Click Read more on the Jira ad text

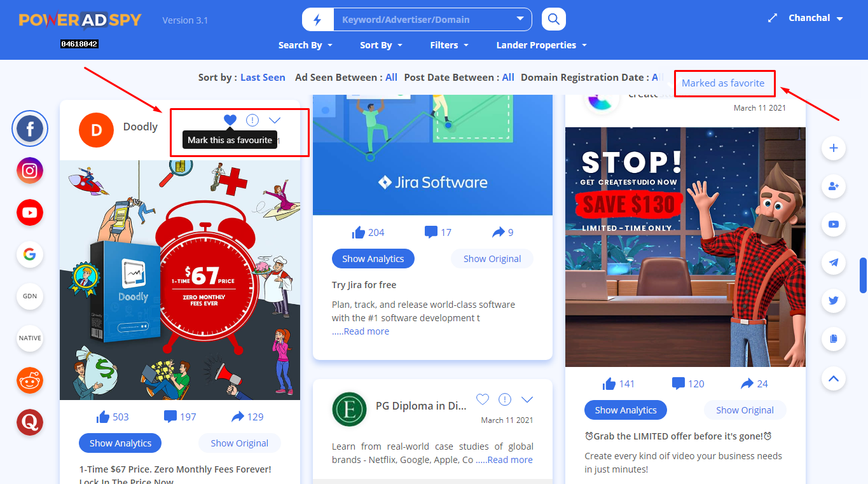pos(366,331)
